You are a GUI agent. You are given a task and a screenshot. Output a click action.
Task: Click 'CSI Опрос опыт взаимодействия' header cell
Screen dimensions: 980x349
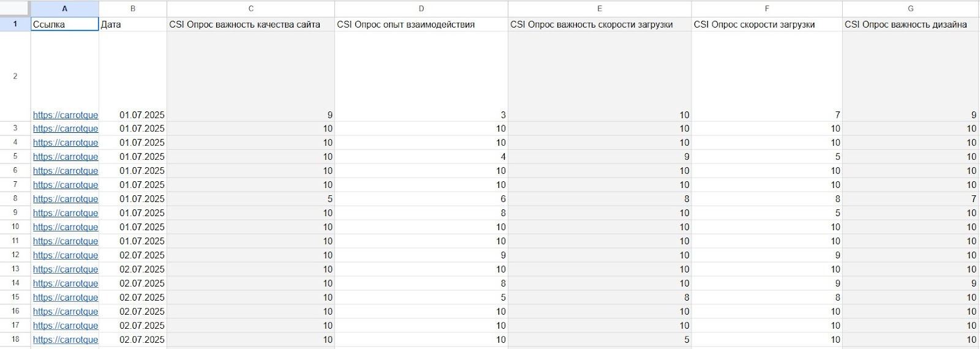click(x=421, y=24)
